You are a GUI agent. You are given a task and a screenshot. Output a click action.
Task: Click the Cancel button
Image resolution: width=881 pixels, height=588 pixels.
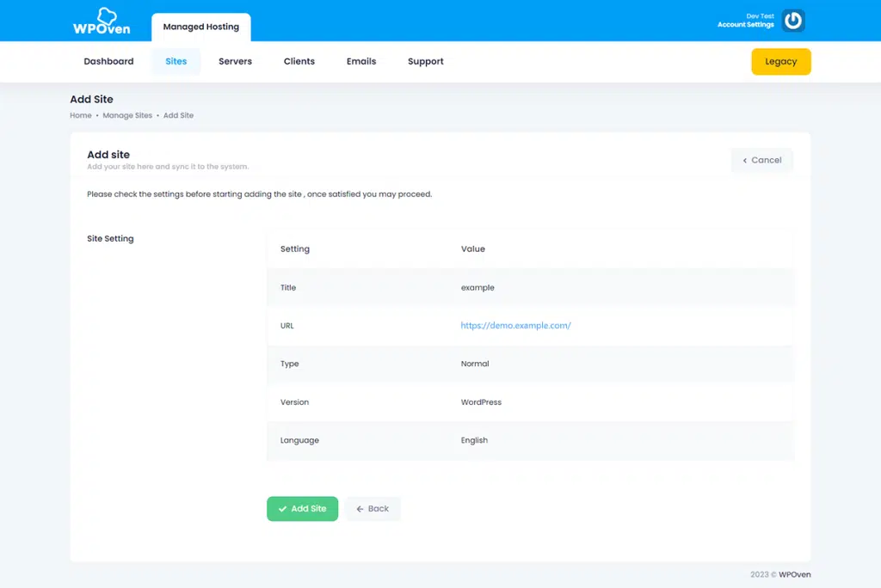pos(762,160)
